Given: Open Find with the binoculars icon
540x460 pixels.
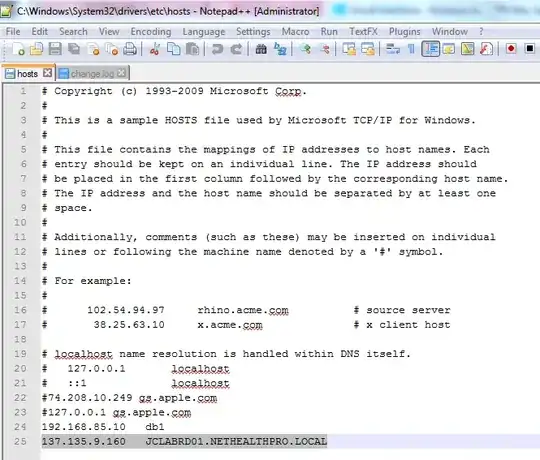Looking at the screenshot, I should 261,49.
